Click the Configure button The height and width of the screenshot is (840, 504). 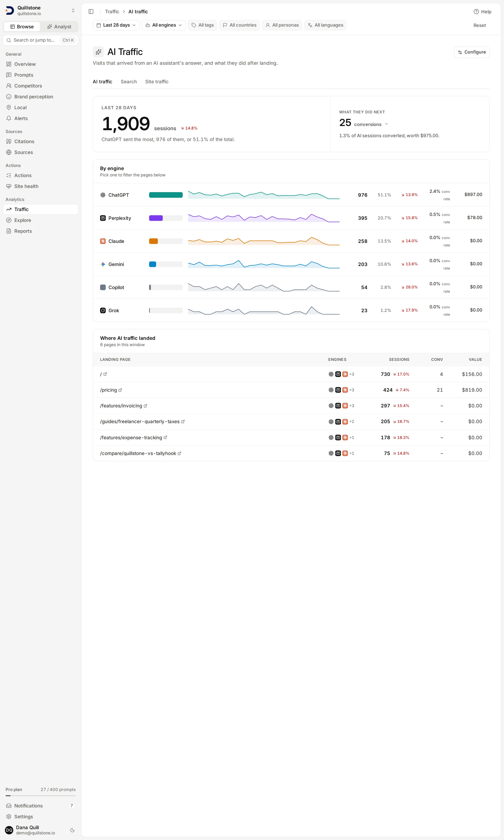pos(472,52)
